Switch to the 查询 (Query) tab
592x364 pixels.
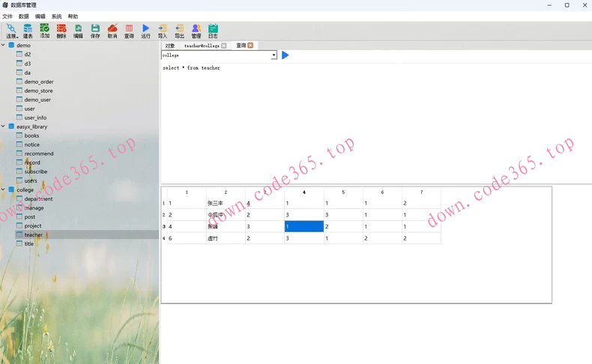point(241,45)
